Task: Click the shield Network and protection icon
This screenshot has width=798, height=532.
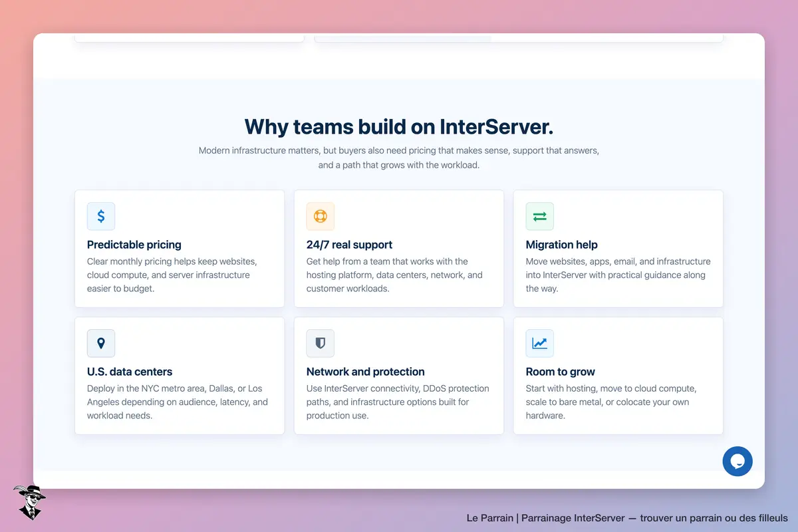Action: coord(321,343)
